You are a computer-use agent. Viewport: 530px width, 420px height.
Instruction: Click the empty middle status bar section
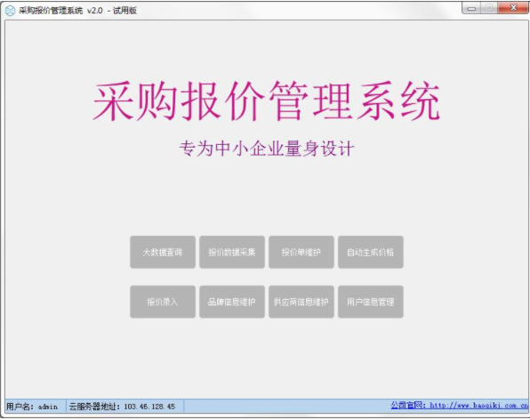286,406
